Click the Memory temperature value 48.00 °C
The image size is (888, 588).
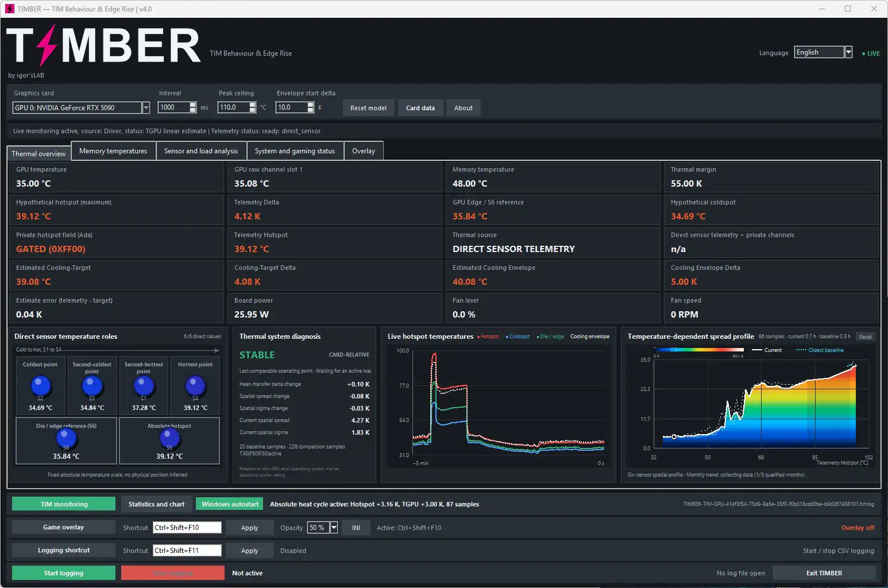[x=470, y=184]
